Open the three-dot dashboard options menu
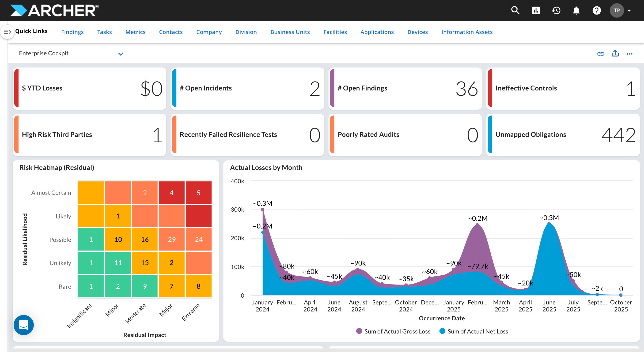The image size is (644, 352). coord(629,54)
